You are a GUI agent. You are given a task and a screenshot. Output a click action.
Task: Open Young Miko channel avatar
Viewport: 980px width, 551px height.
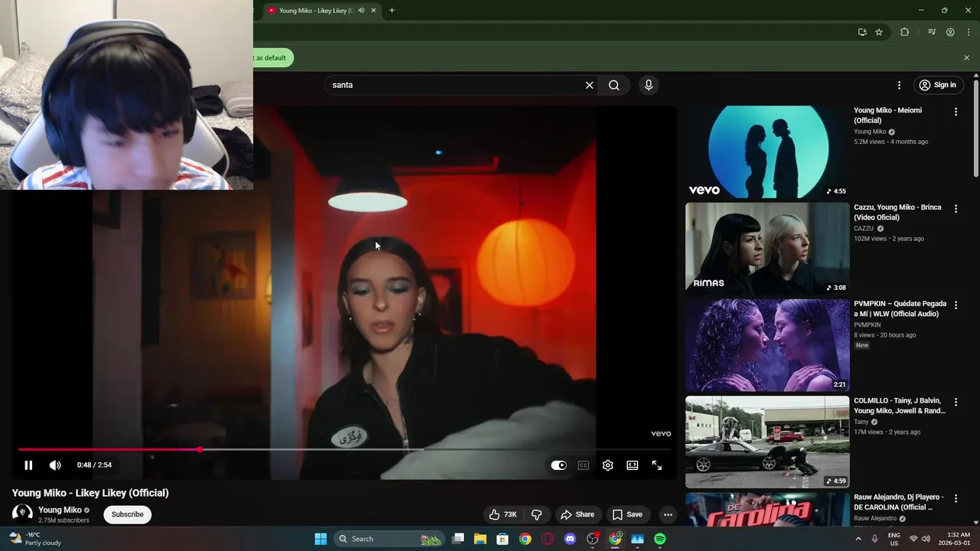22,514
